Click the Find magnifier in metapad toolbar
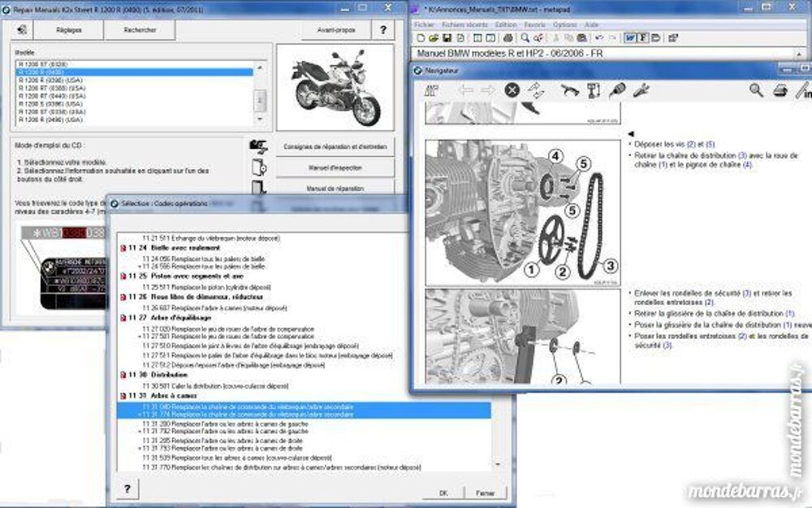This screenshot has height=508, width=812. point(525,38)
